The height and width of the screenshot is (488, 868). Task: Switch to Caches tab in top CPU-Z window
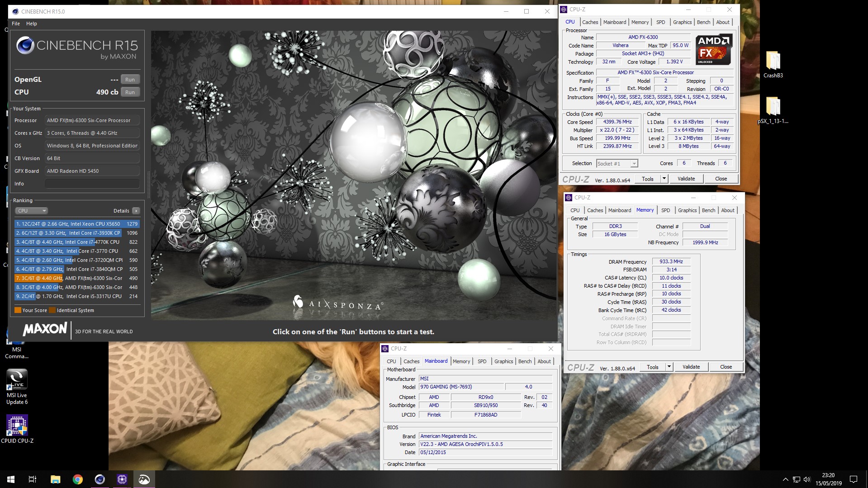pos(590,22)
